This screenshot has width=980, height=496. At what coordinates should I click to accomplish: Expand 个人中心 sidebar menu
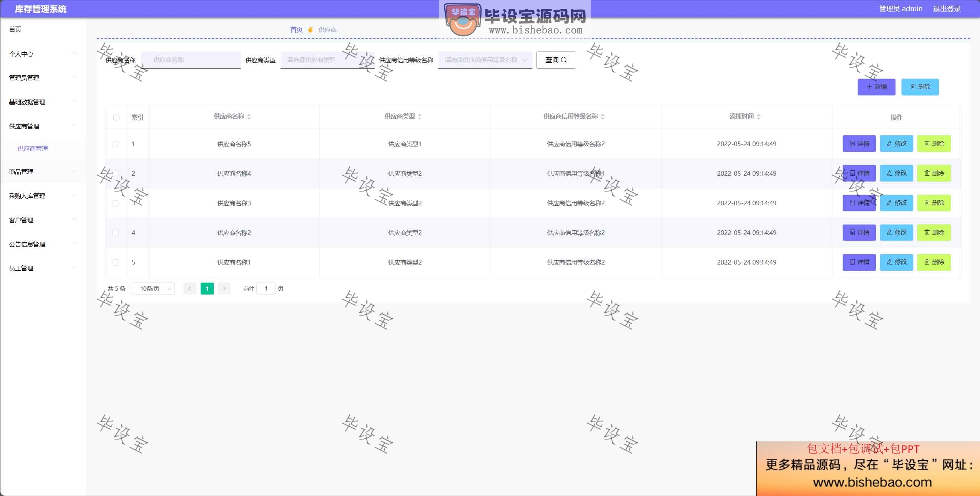point(42,54)
